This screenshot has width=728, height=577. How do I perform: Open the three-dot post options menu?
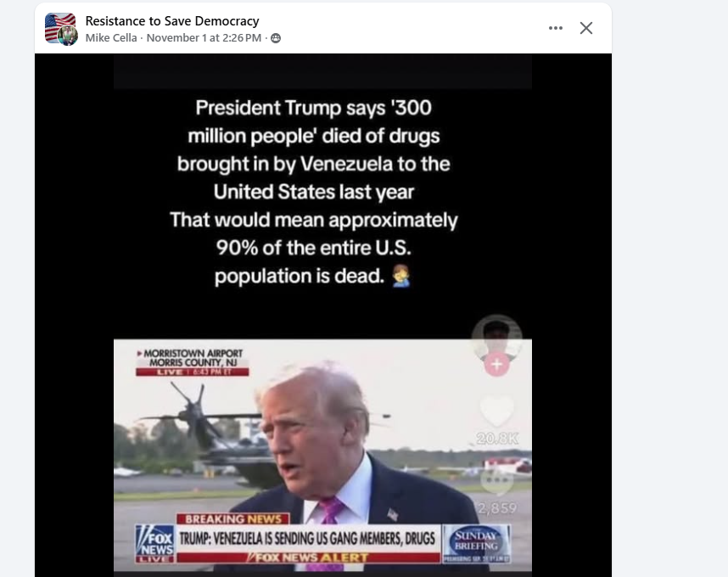pyautogui.click(x=555, y=28)
